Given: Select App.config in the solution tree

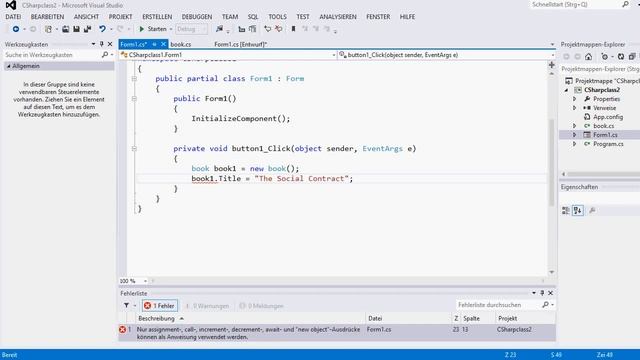Looking at the screenshot, I should (608, 117).
